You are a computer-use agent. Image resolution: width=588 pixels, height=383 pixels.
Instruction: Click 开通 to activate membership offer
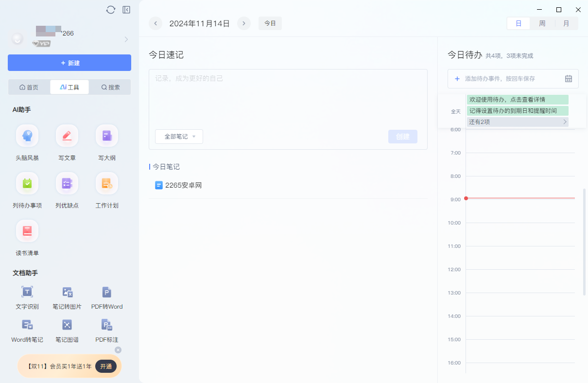(x=106, y=366)
